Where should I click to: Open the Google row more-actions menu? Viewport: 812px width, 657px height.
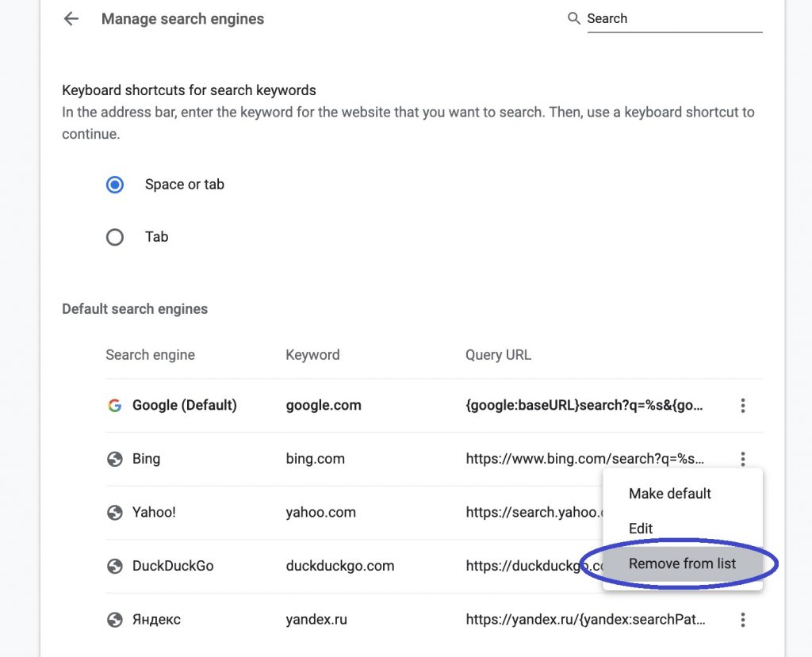pos(742,406)
